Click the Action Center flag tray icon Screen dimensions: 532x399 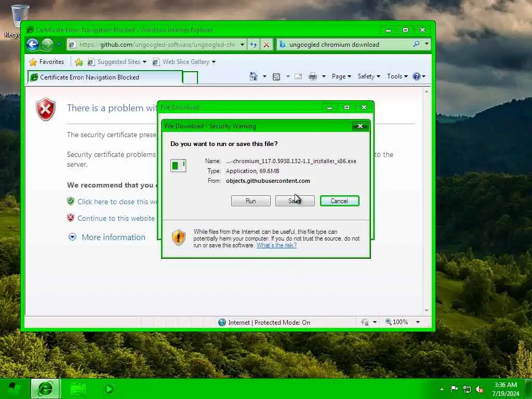454,389
